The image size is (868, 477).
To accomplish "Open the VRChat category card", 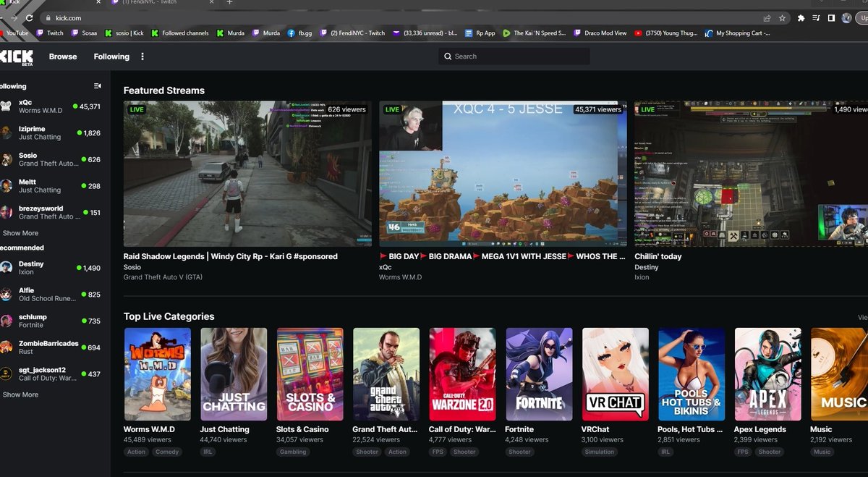I will (615, 374).
